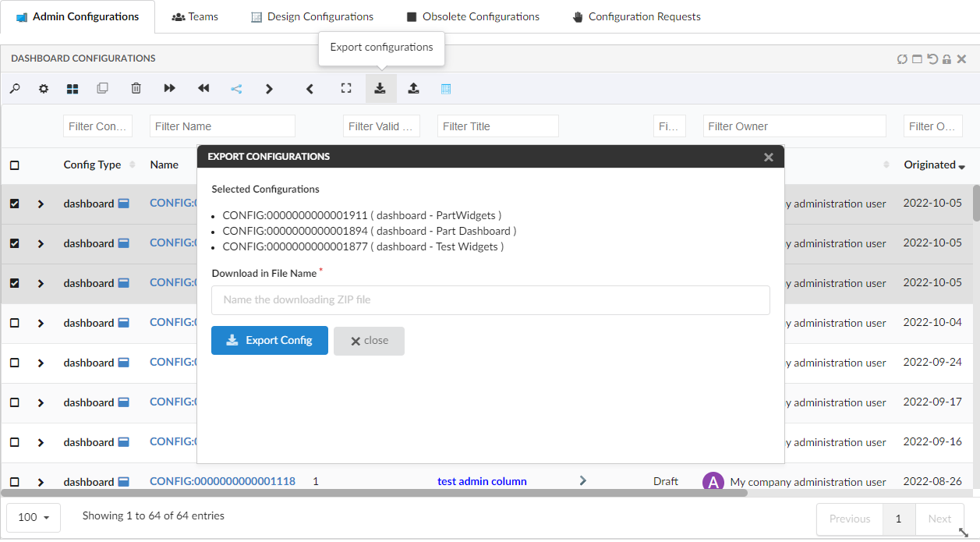Viewport: 980px width, 542px height.
Task: Toggle the select-all header checkbox
Action: [x=15, y=165]
